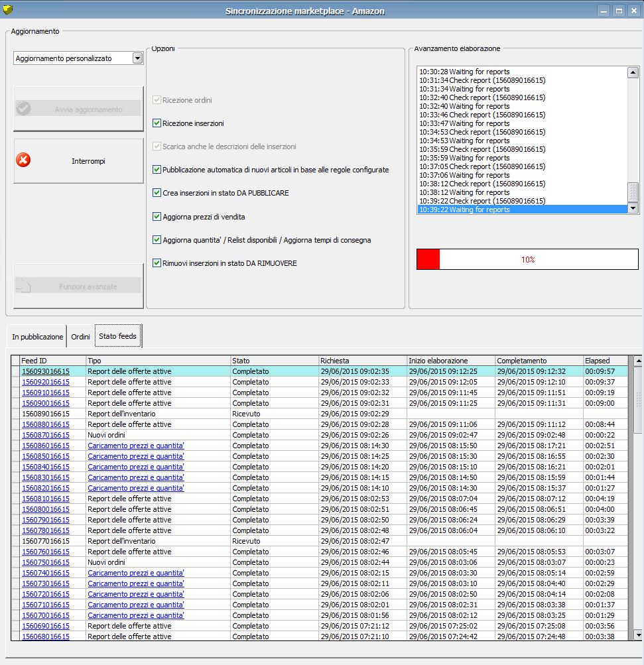Click the Funzioni avanzate button icon

(x=23, y=286)
